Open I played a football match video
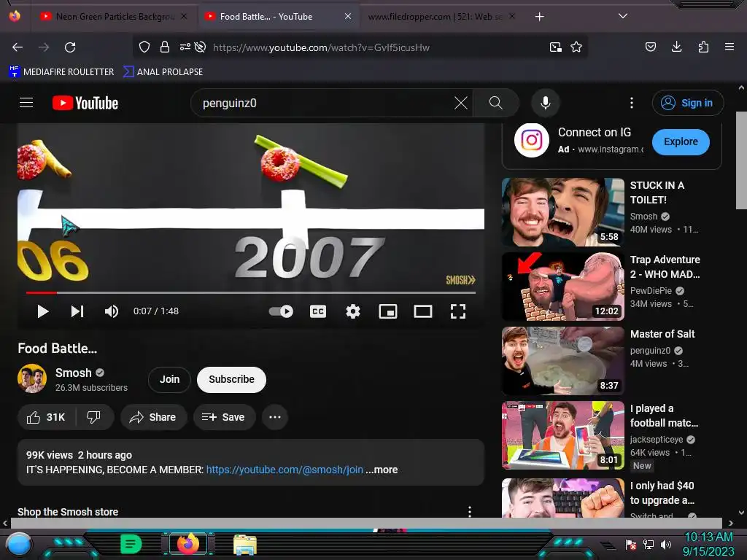 point(562,435)
